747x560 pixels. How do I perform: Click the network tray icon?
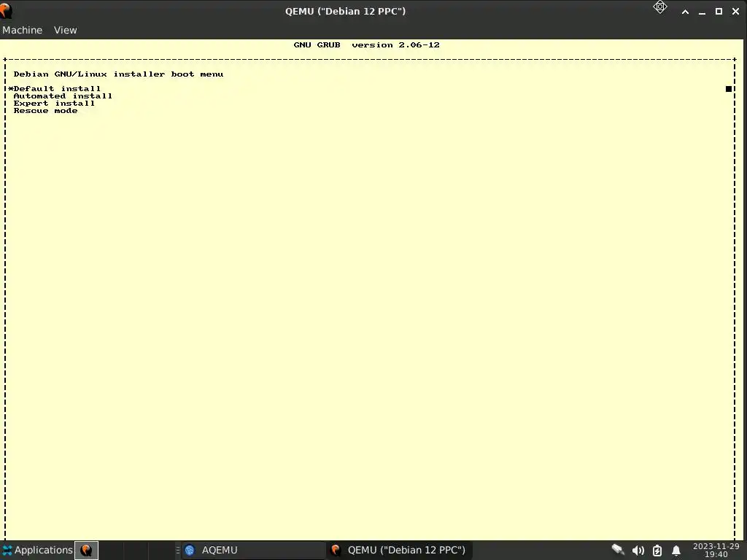point(618,550)
